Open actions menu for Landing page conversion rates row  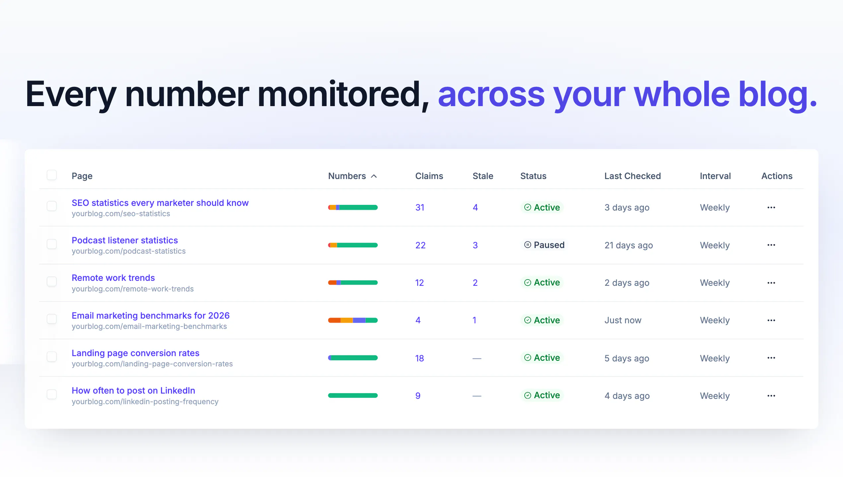(x=771, y=358)
